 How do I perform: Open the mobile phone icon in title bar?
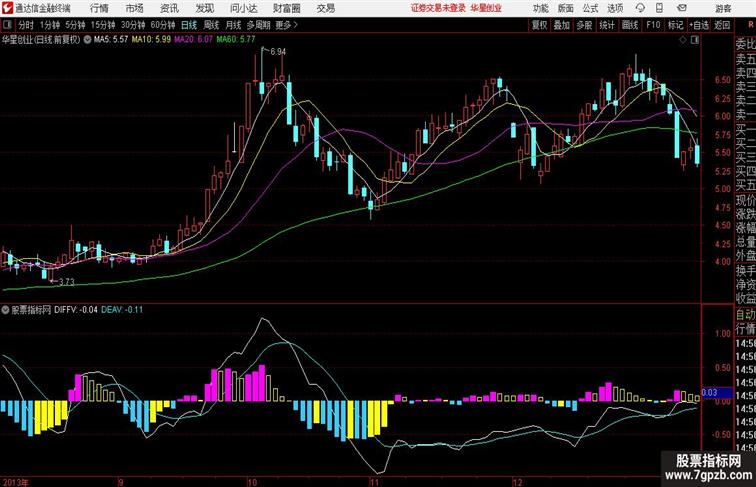[660, 8]
